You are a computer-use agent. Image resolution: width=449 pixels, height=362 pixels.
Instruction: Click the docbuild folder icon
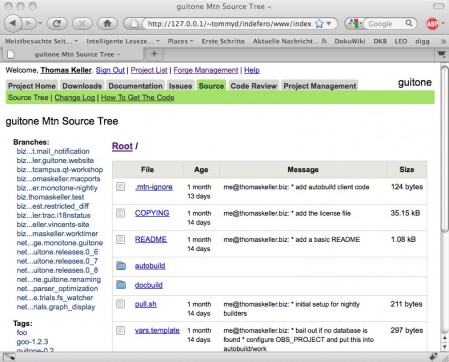point(121,285)
